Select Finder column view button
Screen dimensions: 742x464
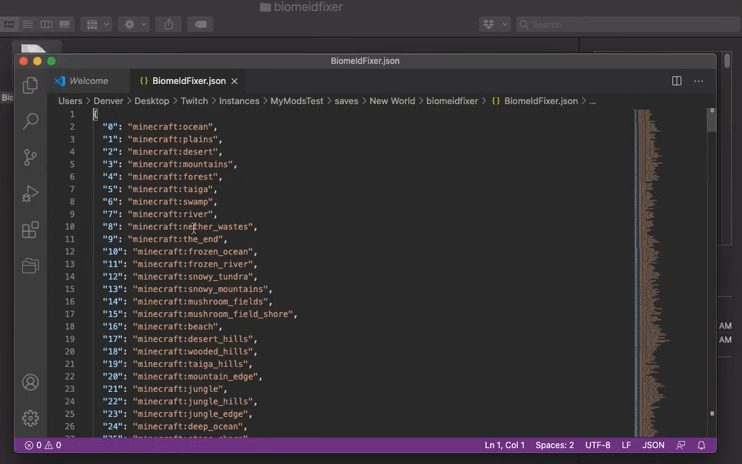46,24
